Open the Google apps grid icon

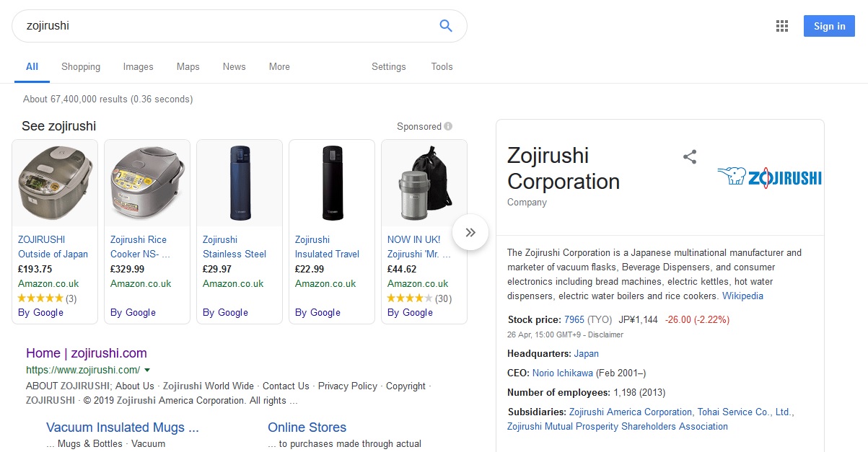coord(782,27)
